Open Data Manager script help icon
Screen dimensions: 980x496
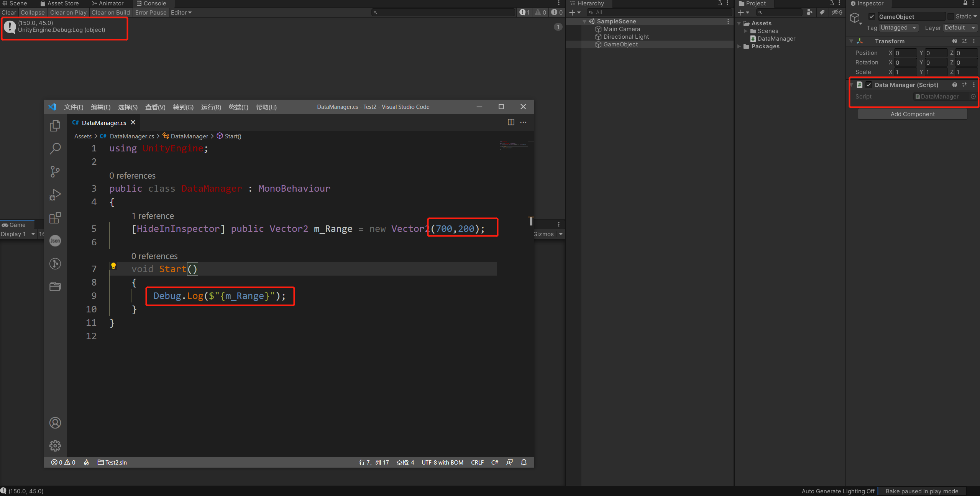(954, 85)
